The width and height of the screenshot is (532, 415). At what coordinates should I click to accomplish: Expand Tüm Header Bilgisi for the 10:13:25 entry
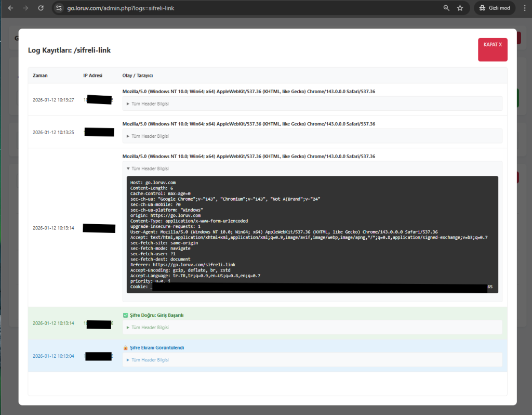click(148, 136)
